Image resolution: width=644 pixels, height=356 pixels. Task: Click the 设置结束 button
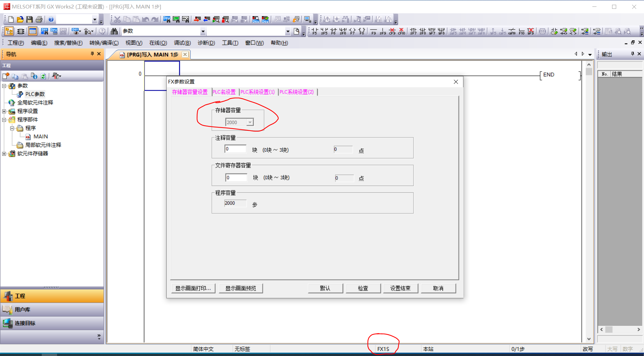pyautogui.click(x=400, y=288)
